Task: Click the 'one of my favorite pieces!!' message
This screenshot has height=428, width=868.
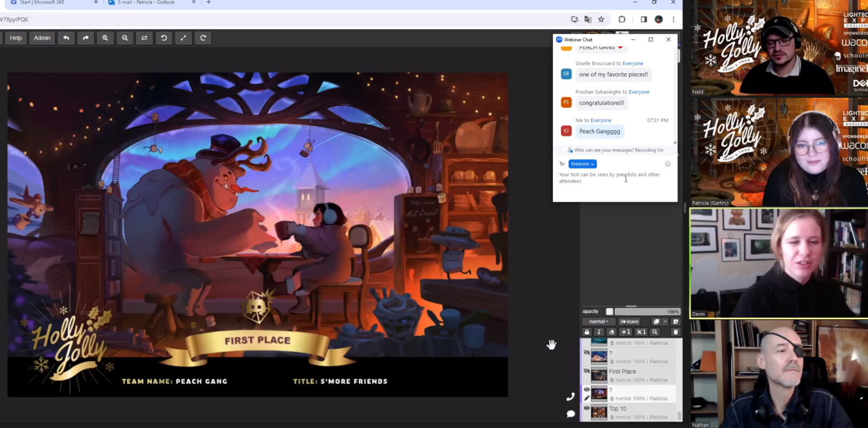Action: pos(614,75)
